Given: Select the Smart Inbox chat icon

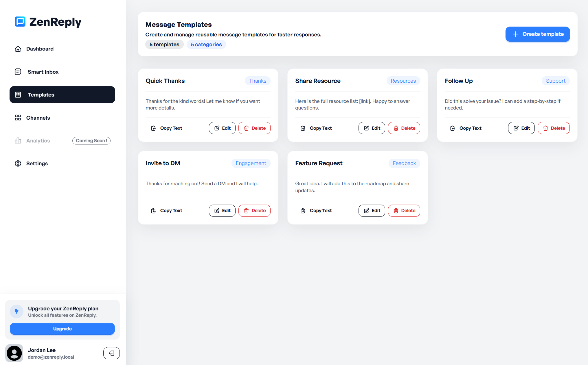Looking at the screenshot, I should [18, 72].
